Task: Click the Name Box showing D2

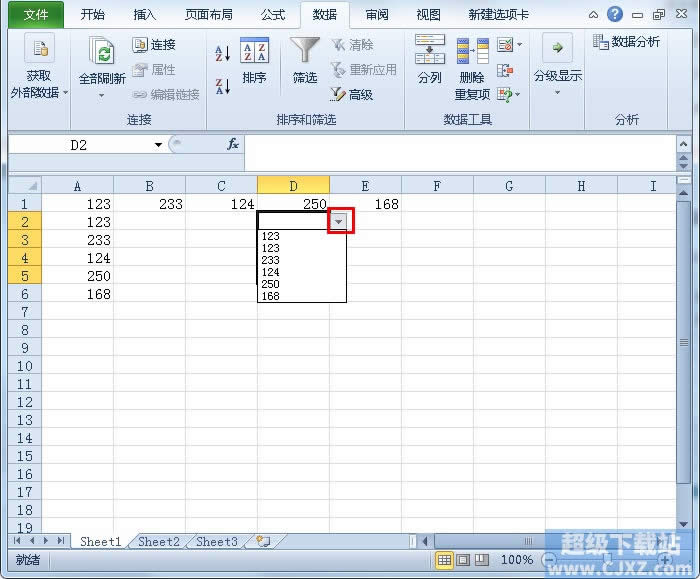Action: pos(79,145)
